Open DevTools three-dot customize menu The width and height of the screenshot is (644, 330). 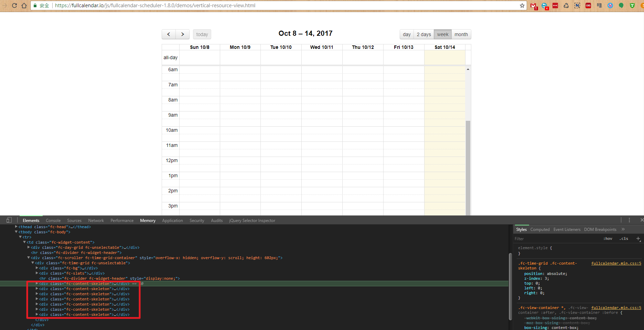pyautogui.click(x=630, y=220)
